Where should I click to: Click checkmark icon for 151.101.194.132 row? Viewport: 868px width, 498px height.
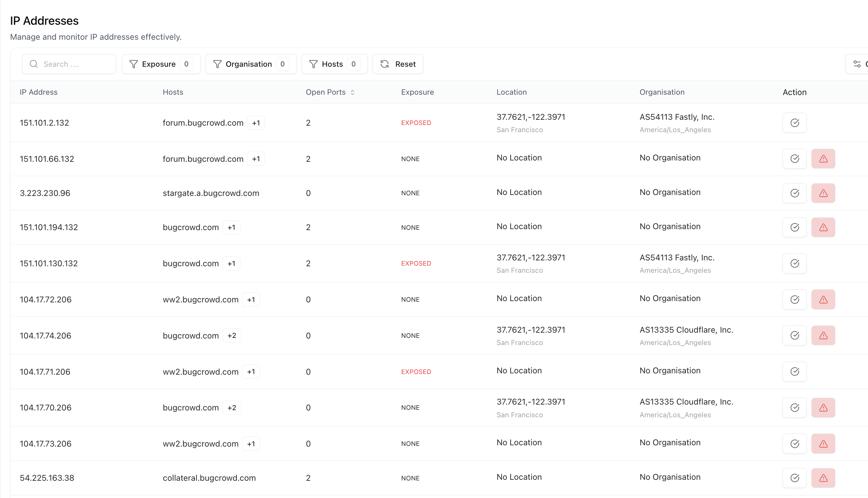click(x=794, y=228)
